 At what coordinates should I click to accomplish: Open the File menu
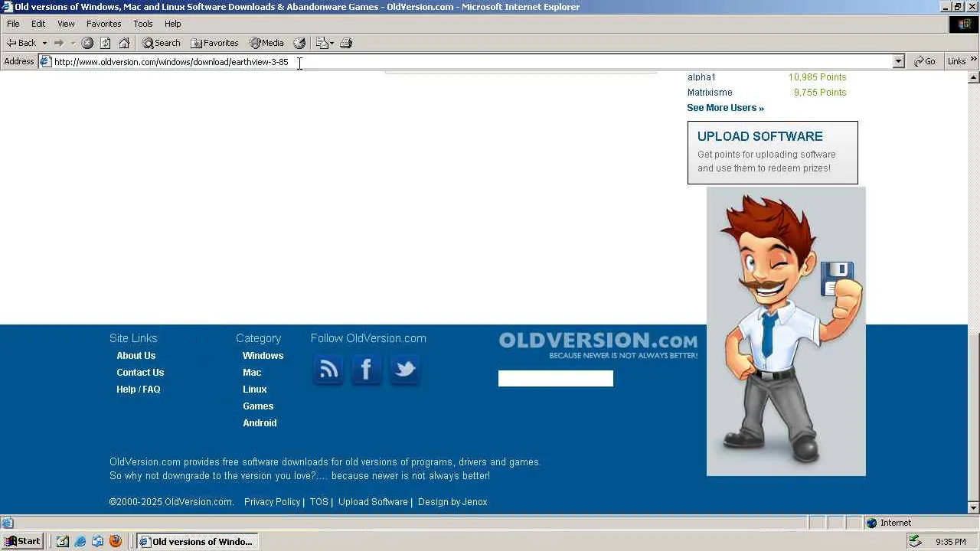(x=13, y=24)
